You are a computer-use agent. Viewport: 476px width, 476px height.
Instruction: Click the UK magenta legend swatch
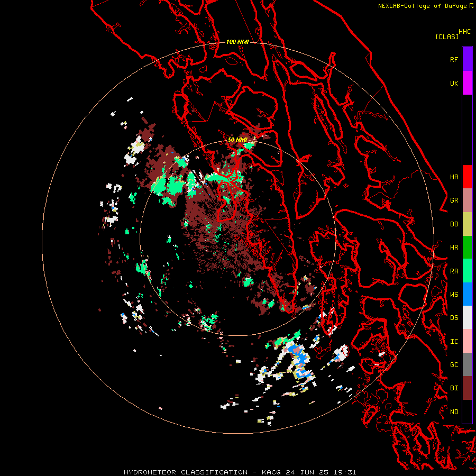click(x=467, y=83)
